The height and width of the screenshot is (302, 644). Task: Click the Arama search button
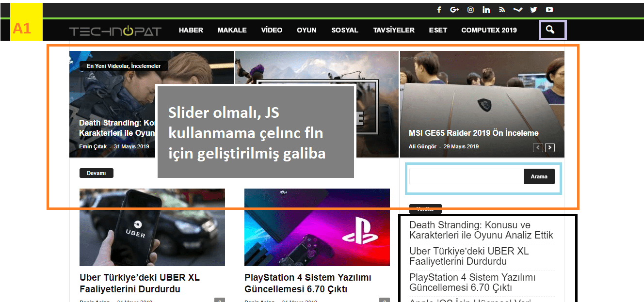point(539,176)
